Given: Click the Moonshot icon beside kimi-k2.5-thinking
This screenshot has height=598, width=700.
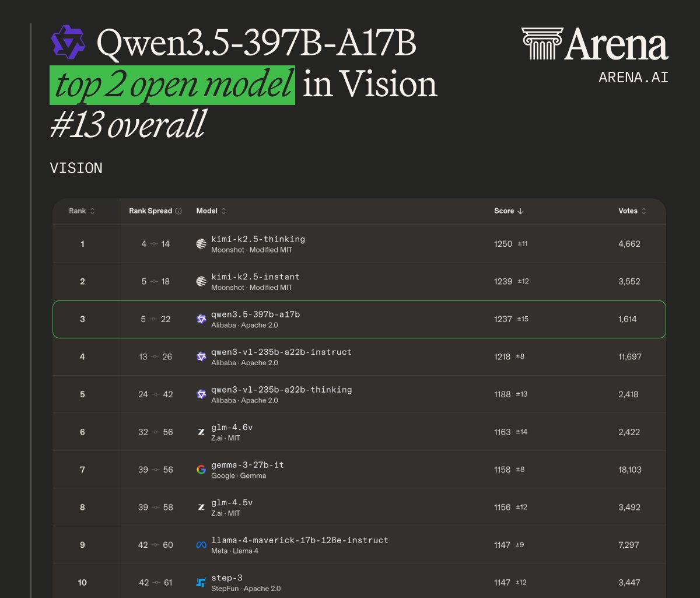Looking at the screenshot, I should 201,243.
